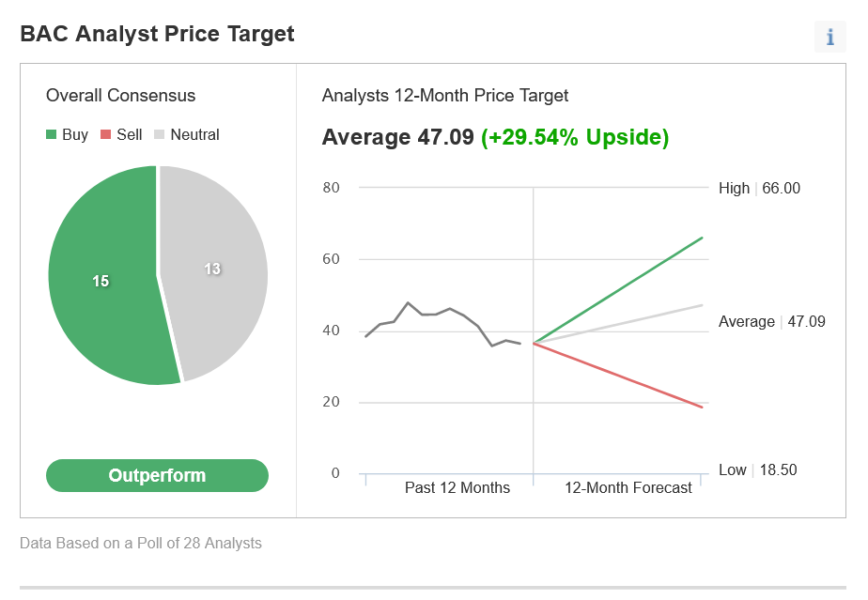
Task: Click the green Buy legend square
Action: pyautogui.click(x=51, y=134)
